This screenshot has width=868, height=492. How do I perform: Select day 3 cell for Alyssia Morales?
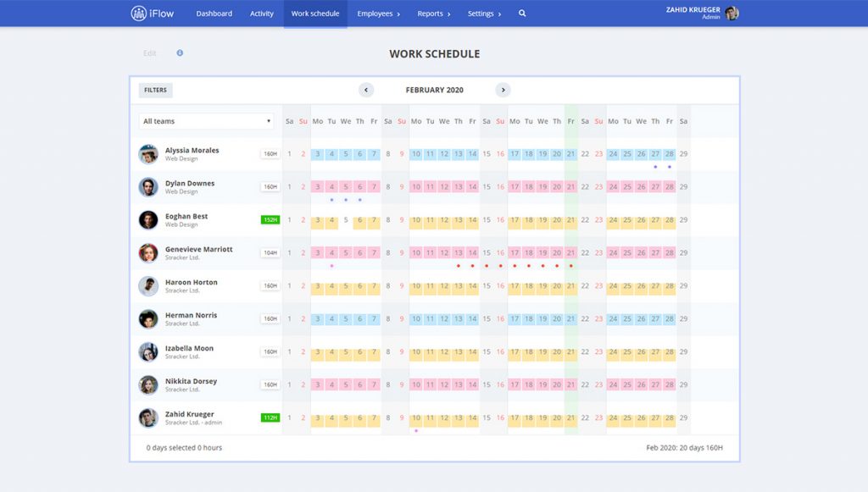(318, 154)
